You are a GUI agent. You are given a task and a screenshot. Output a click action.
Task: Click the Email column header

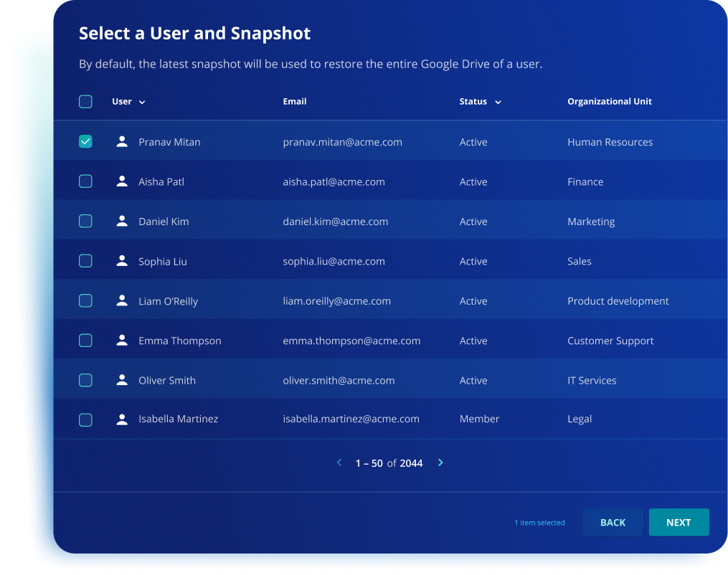(295, 102)
